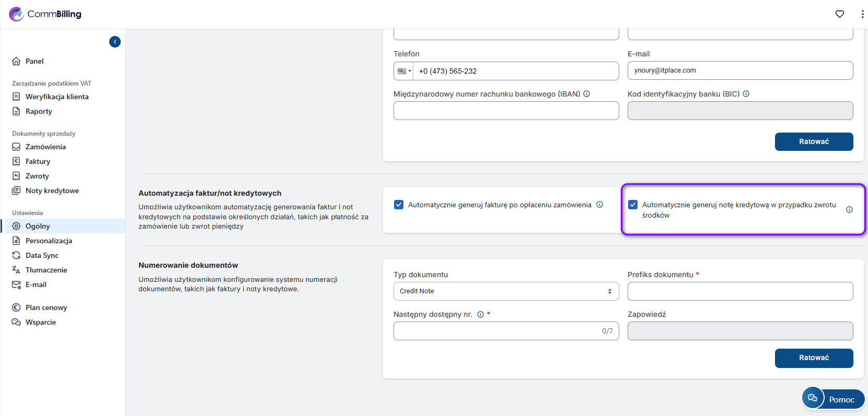Click info icon beside credit note checkbox
This screenshot has width=868, height=416.
click(x=849, y=210)
